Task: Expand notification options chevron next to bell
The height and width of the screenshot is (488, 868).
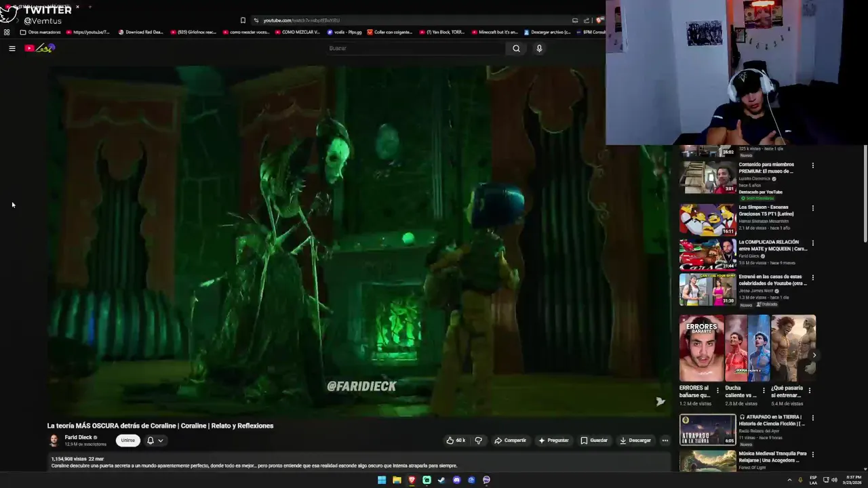Action: (x=161, y=441)
